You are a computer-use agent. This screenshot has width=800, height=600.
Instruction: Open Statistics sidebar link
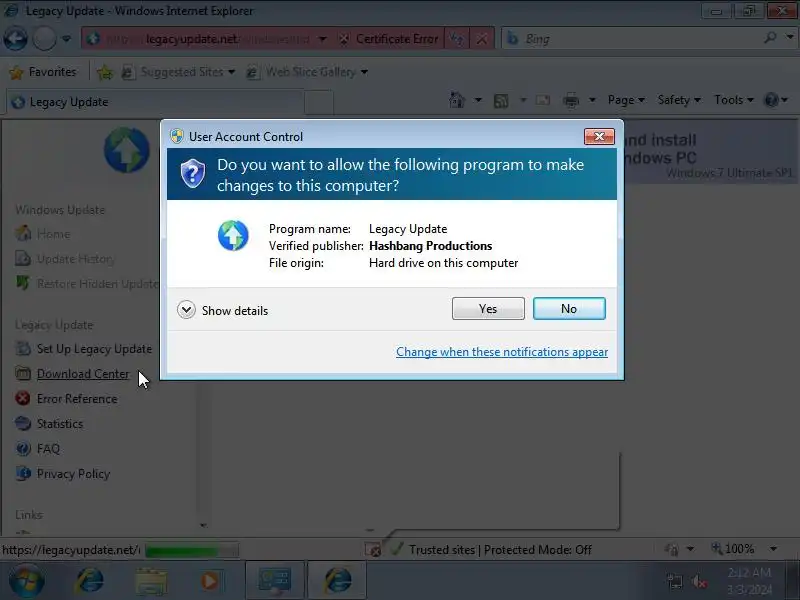[60, 424]
